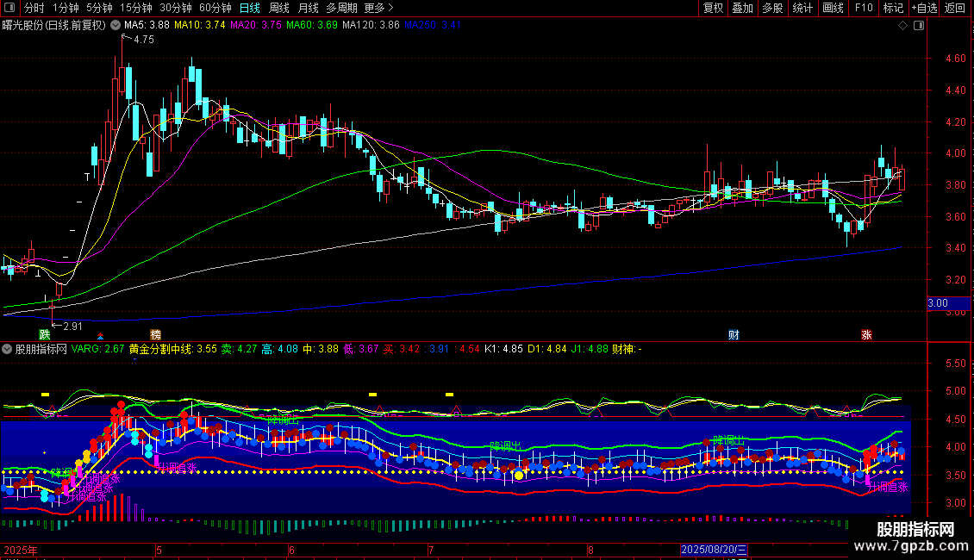Click the red 涨 marker icon

coord(866,334)
